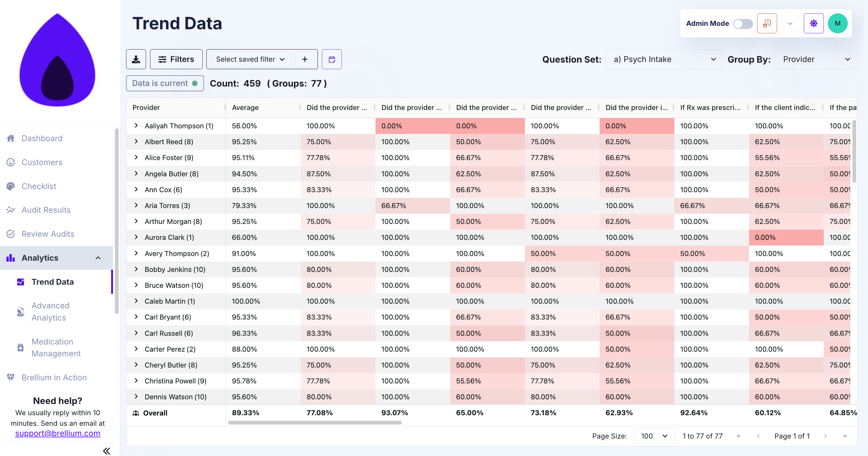Collapse the Analytics section in the sidebar
This screenshot has height=456, width=868.
pos(98,258)
